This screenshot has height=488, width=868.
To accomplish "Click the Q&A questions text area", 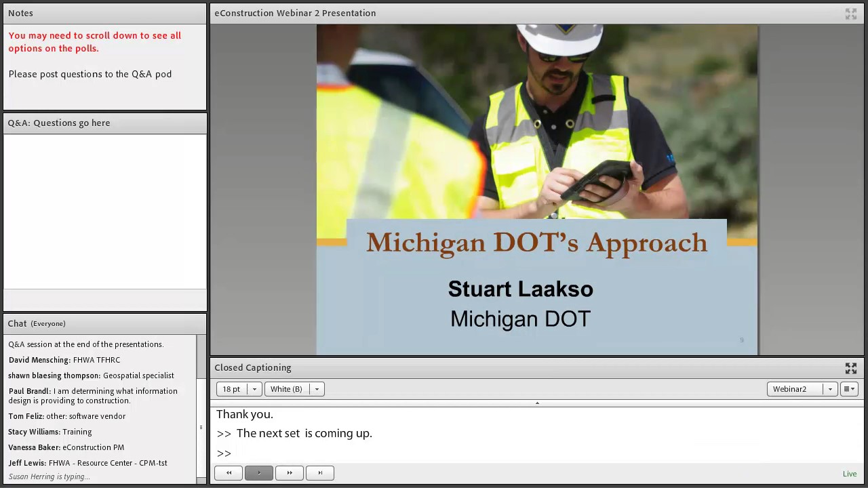I will click(x=105, y=211).
